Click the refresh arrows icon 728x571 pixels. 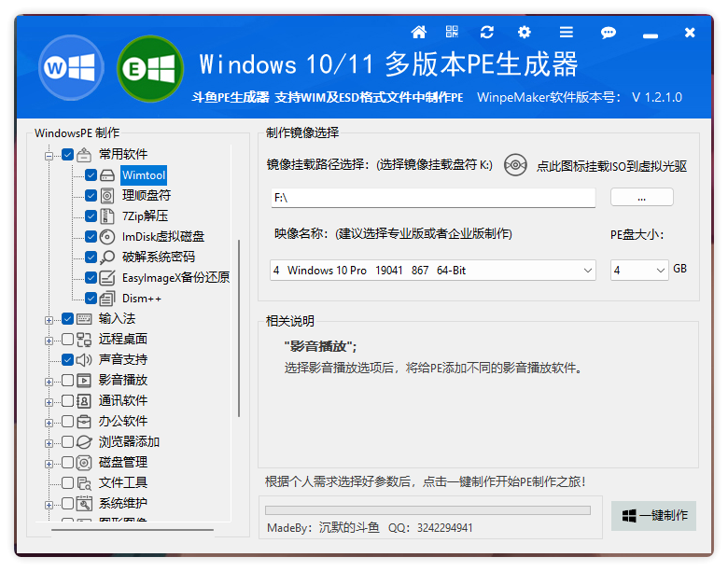[x=486, y=32]
